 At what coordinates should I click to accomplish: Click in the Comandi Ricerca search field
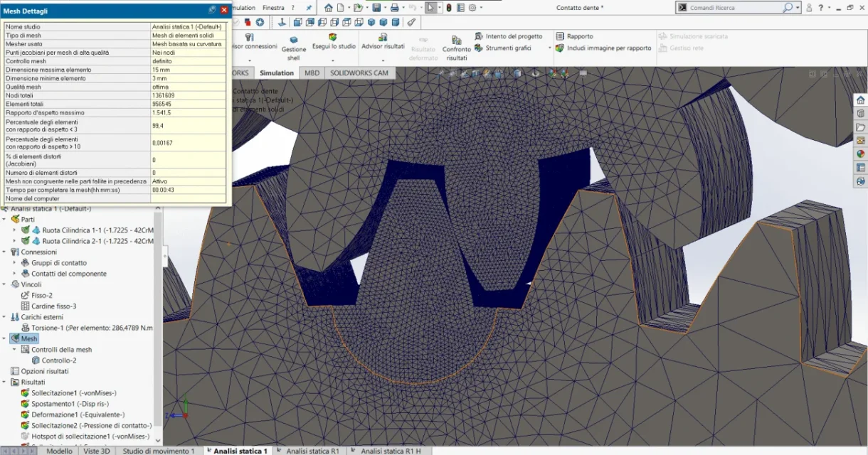tap(737, 8)
